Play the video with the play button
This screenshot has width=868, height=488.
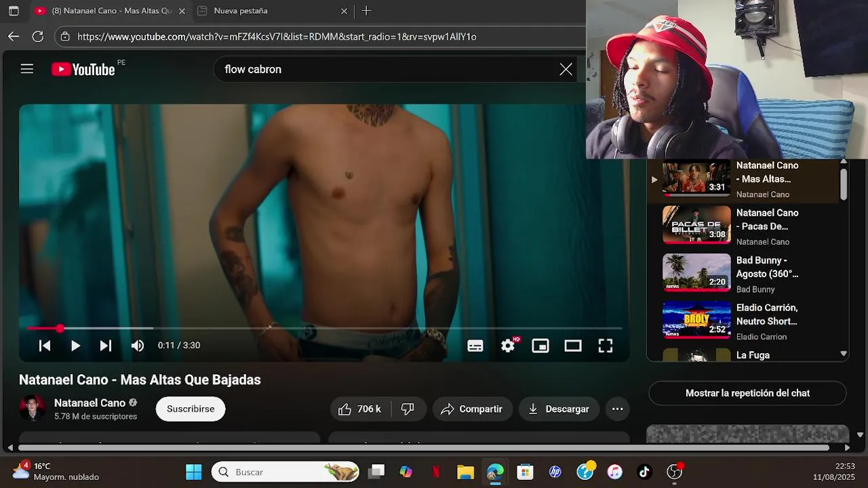[x=75, y=346]
